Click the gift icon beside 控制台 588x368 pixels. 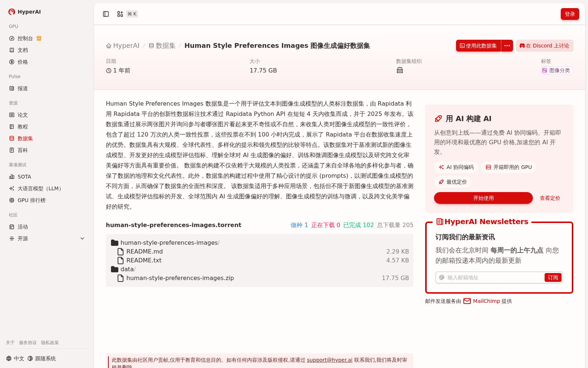[x=39, y=38]
